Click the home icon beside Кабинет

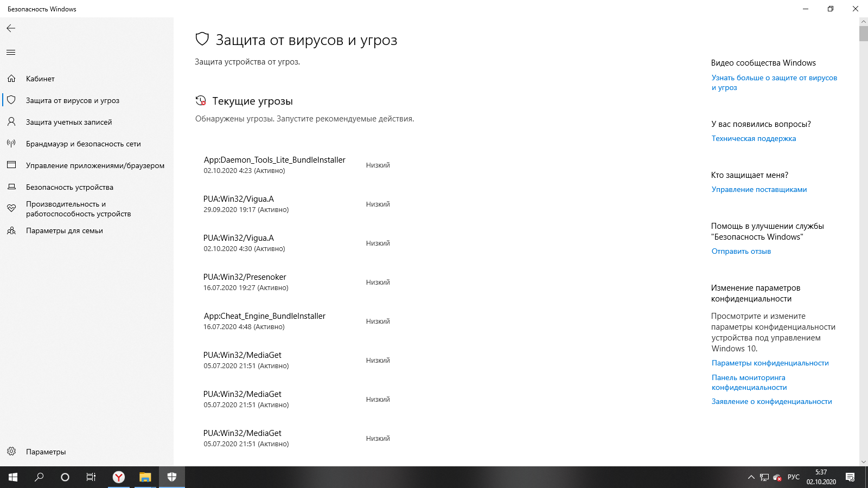pos(11,79)
